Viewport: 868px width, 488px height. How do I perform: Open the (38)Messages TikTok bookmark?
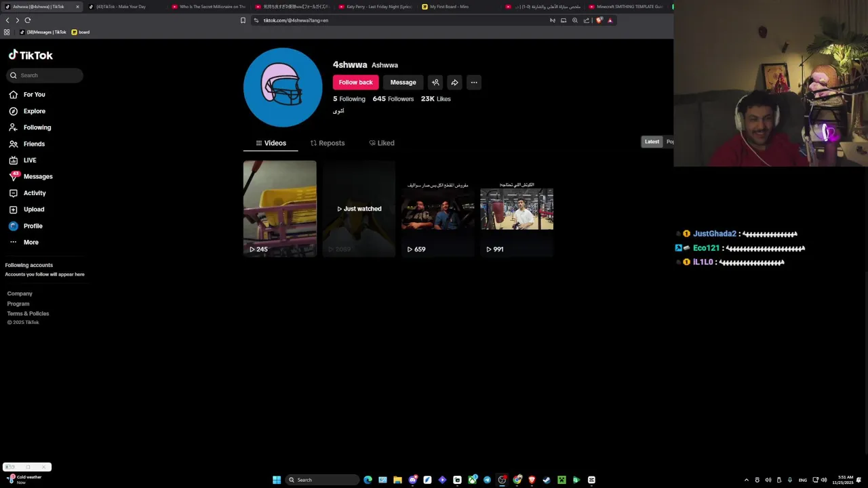(43, 32)
